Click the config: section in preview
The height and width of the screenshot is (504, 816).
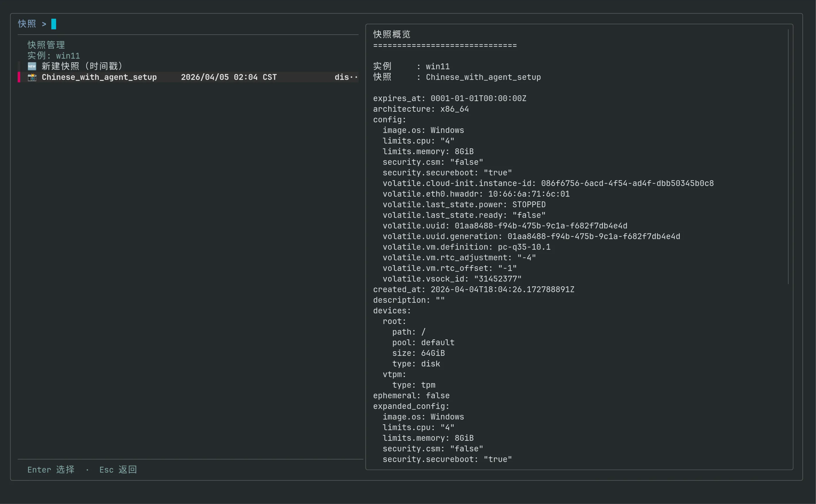point(389,120)
